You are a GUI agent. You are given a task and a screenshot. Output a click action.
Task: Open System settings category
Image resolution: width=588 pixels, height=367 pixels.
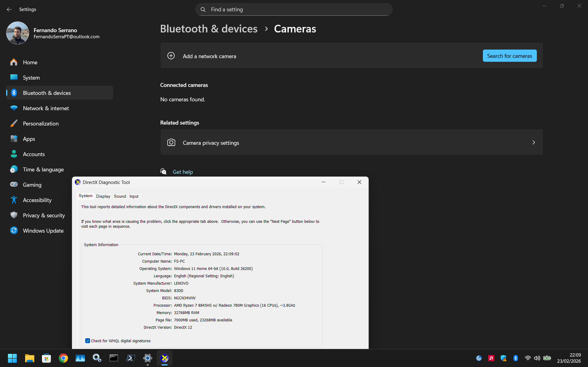coord(59,78)
